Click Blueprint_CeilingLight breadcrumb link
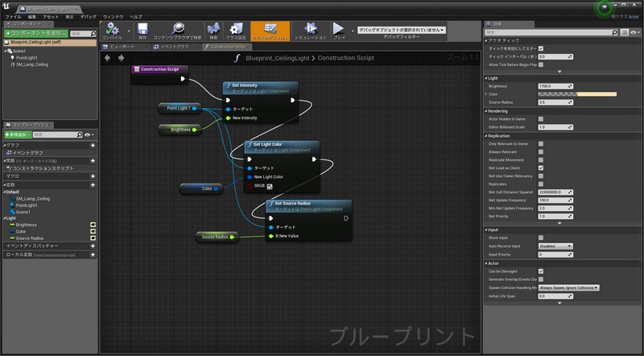644x356 pixels. 277,58
